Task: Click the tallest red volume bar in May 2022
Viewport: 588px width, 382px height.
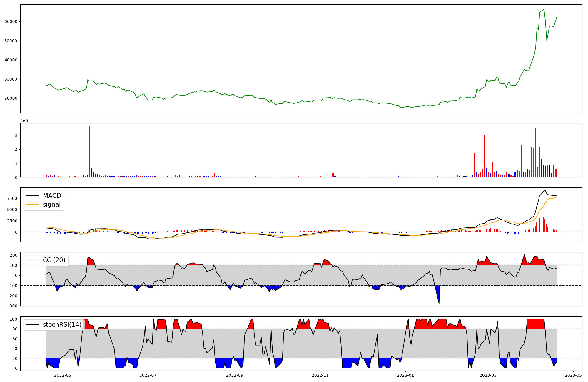Action: 89,151
